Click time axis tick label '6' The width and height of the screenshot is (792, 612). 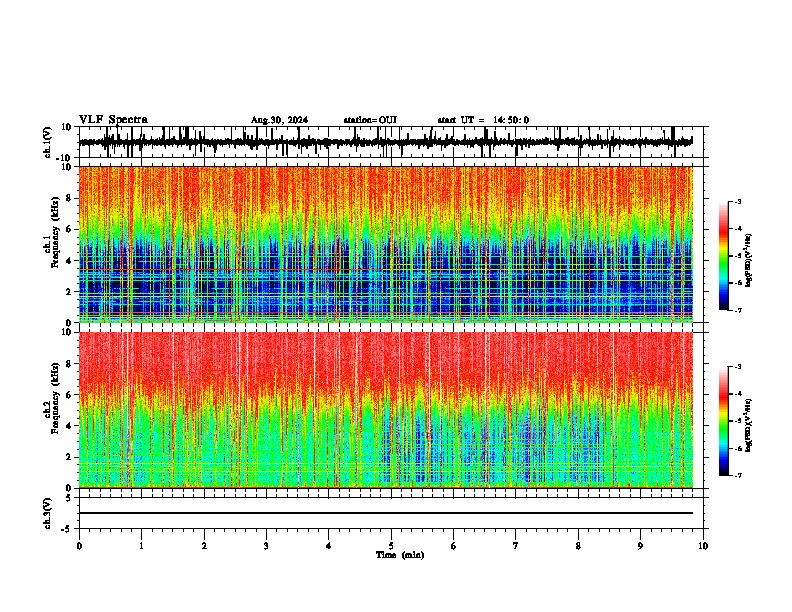coord(454,546)
